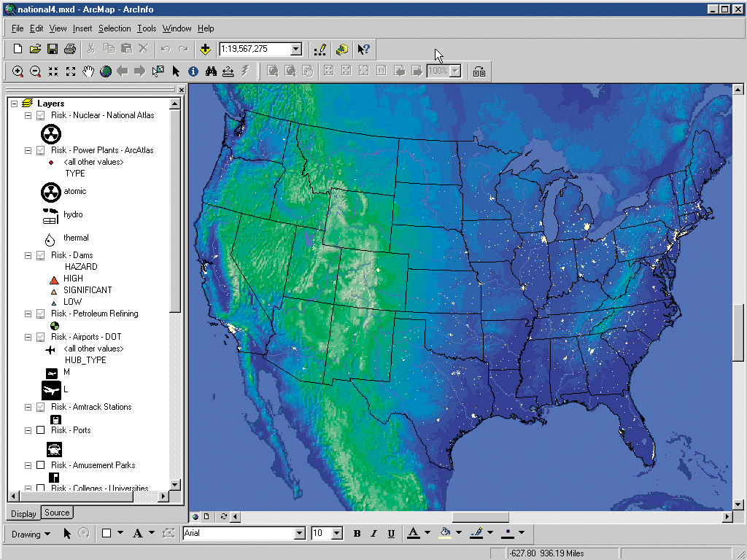Switch to the Source tab
The image size is (747, 560).
[x=57, y=513]
